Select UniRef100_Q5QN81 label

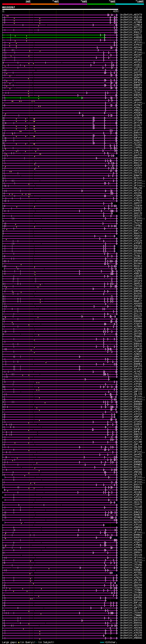(131, 337)
